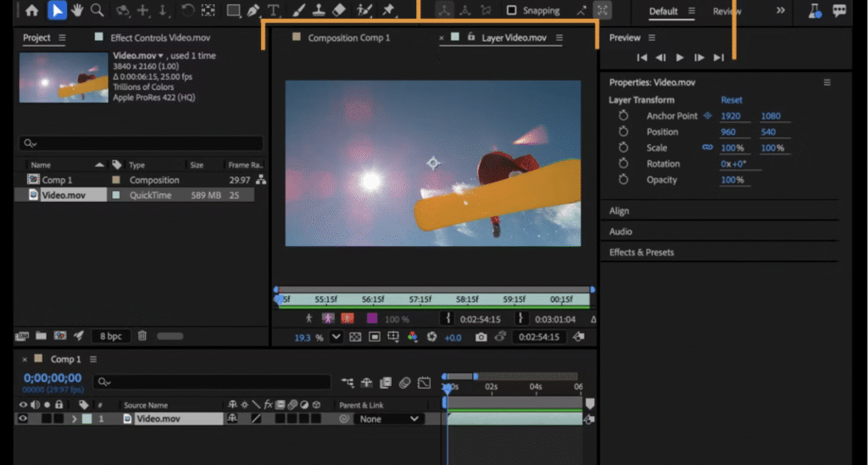Switch to the Project panel tab
The height and width of the screenshot is (465, 868).
click(36, 37)
